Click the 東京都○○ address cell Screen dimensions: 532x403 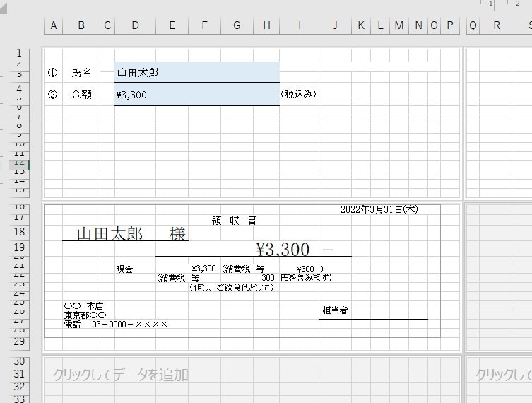coord(85,315)
